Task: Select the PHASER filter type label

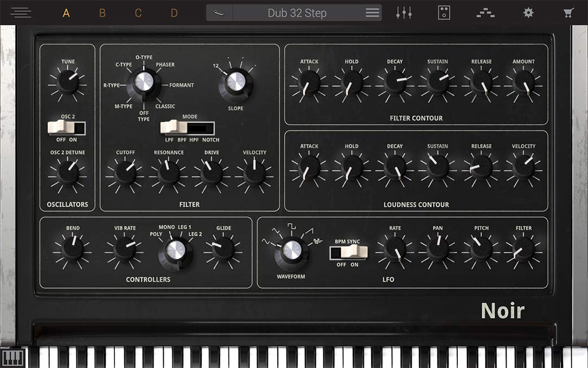Action: coord(165,65)
